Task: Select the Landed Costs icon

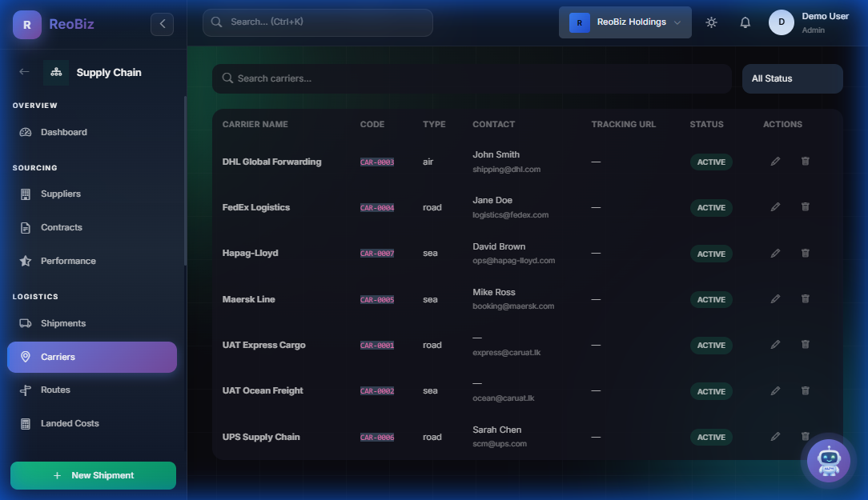Action: (x=26, y=423)
